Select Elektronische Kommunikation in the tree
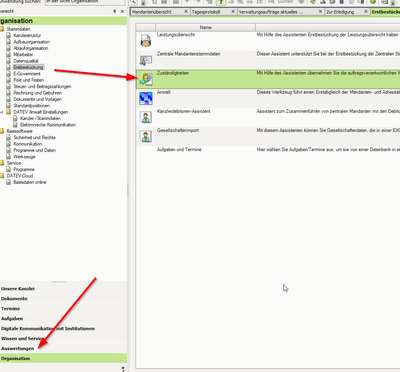This screenshot has width=400, height=372. pos(48,125)
